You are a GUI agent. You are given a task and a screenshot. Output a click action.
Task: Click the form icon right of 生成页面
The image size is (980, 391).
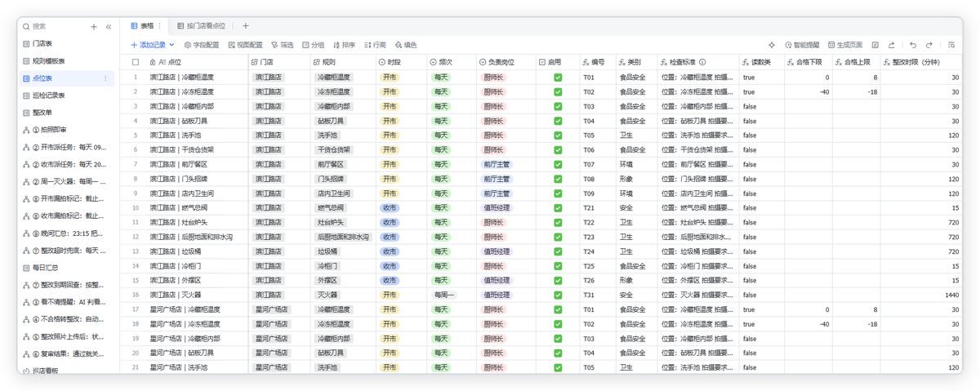(875, 45)
